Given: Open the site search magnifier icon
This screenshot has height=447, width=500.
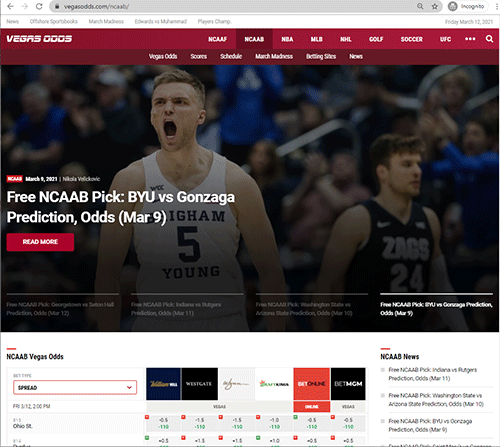Looking at the screenshot, I should tap(489, 39).
